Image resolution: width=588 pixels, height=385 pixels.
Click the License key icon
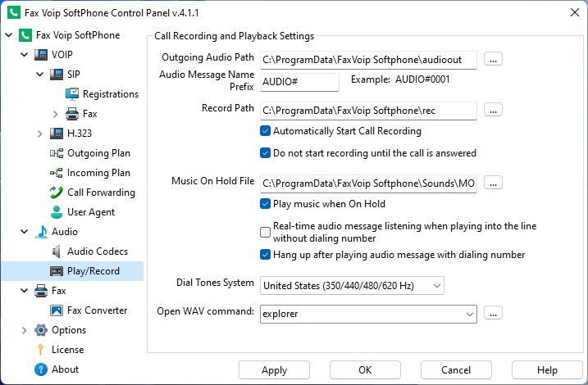coord(41,350)
